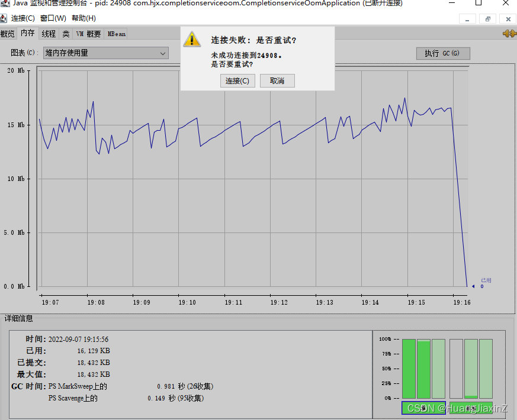The height and width of the screenshot is (420, 517).
Task: Open the 窗口(W) menu
Action: coord(53,18)
